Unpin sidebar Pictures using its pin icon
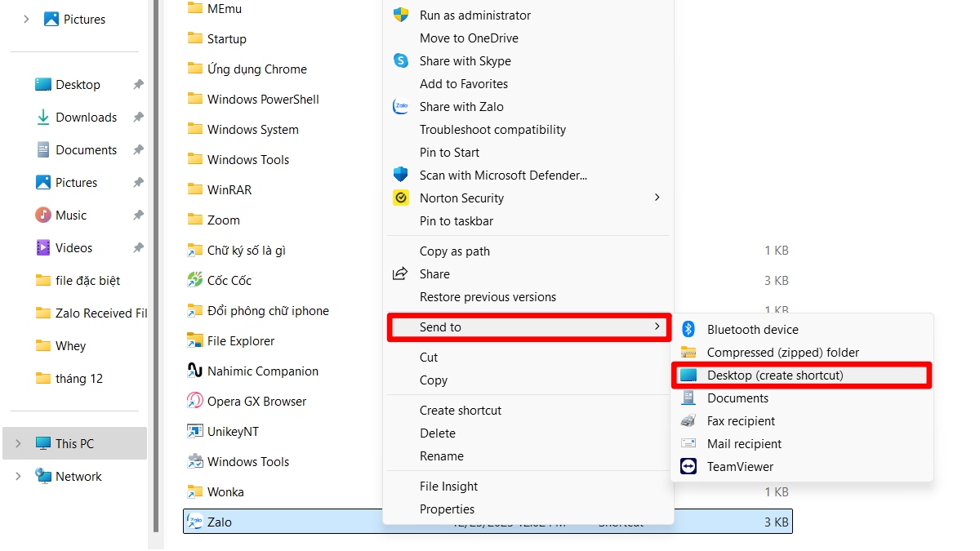Screen dimensions: 980x551 [x=138, y=182]
